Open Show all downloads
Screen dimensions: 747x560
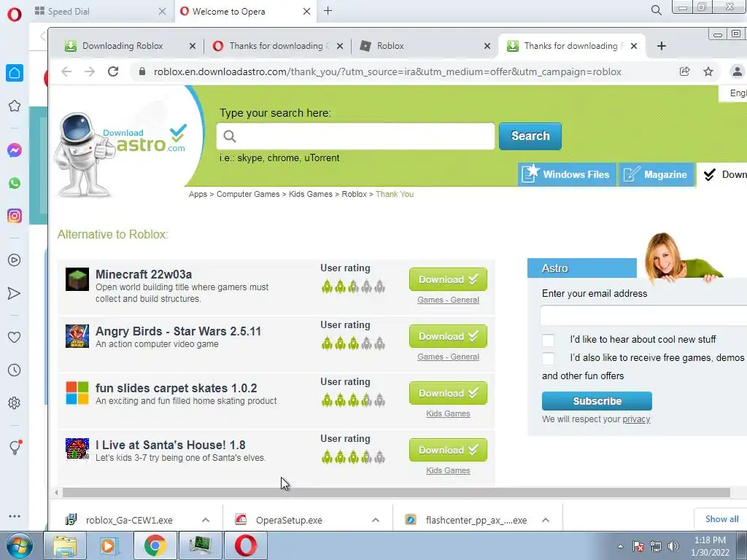721,519
